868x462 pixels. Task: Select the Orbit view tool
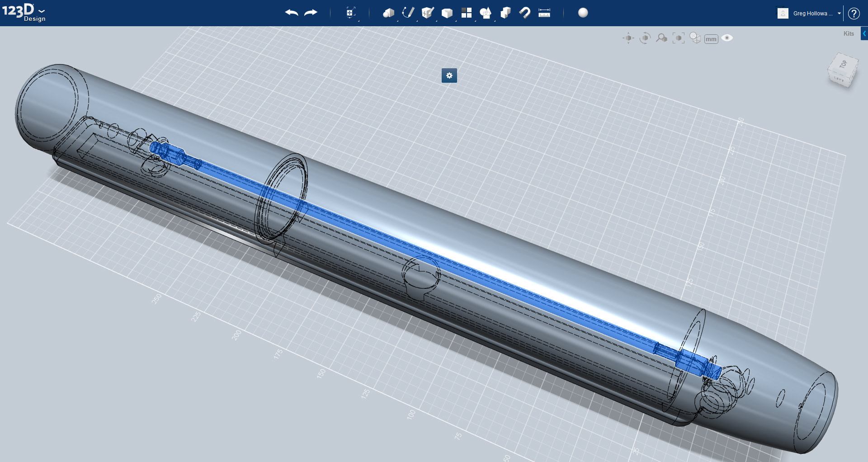click(x=645, y=38)
